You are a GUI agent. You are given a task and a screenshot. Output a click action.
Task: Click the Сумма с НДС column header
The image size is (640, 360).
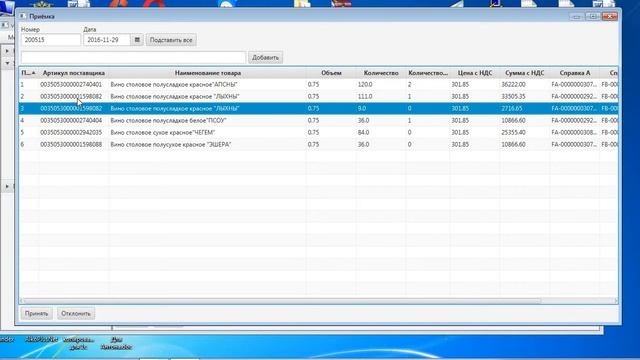(524, 73)
